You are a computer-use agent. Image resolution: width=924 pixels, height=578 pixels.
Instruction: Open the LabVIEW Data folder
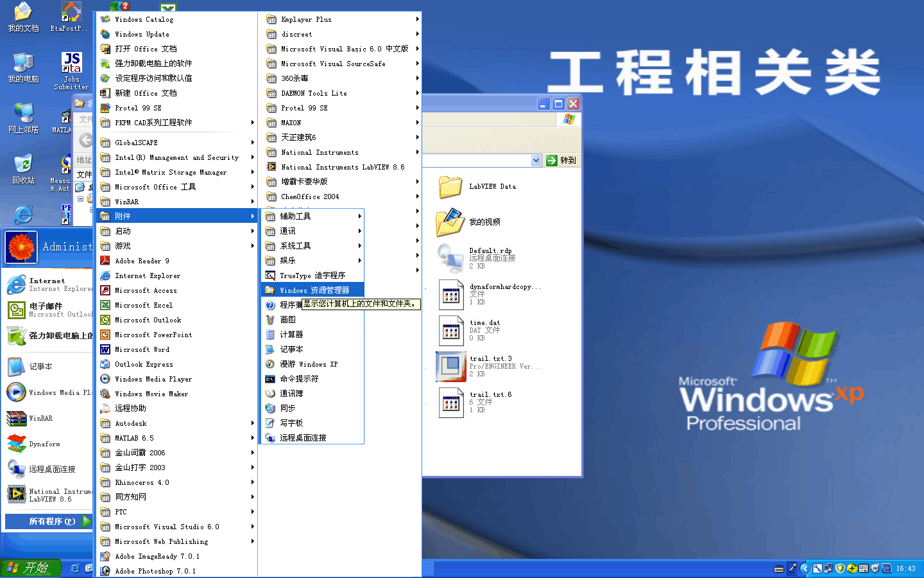(477, 187)
